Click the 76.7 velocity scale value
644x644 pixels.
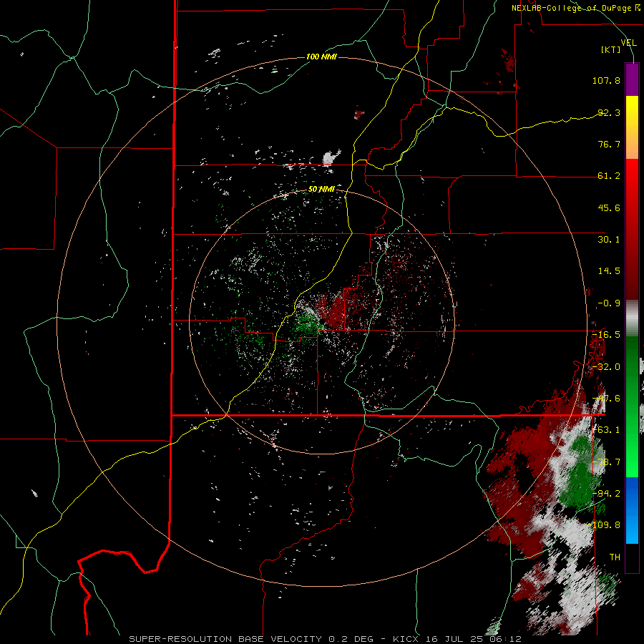[609, 144]
